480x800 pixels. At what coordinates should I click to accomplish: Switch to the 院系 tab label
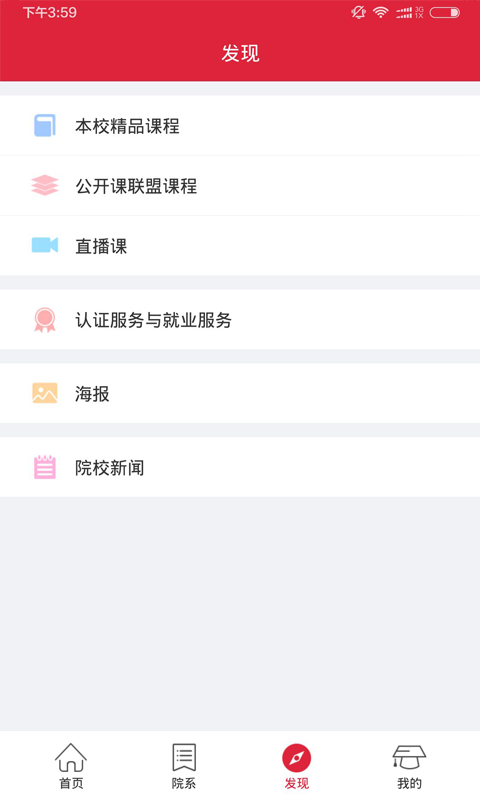[184, 783]
